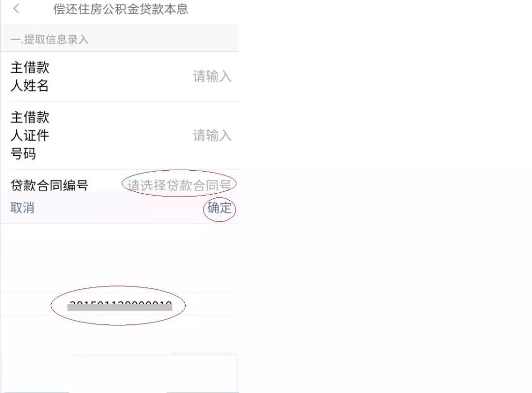Focus the 主借款人姓名 请输入 field
Viewport: 532px width, 393px height.
click(x=212, y=76)
